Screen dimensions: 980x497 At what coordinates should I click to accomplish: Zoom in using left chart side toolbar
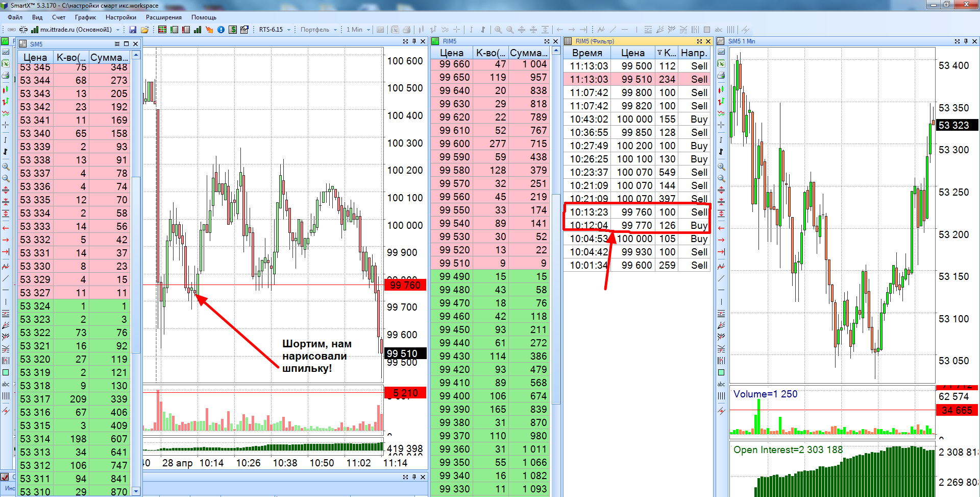pos(6,167)
